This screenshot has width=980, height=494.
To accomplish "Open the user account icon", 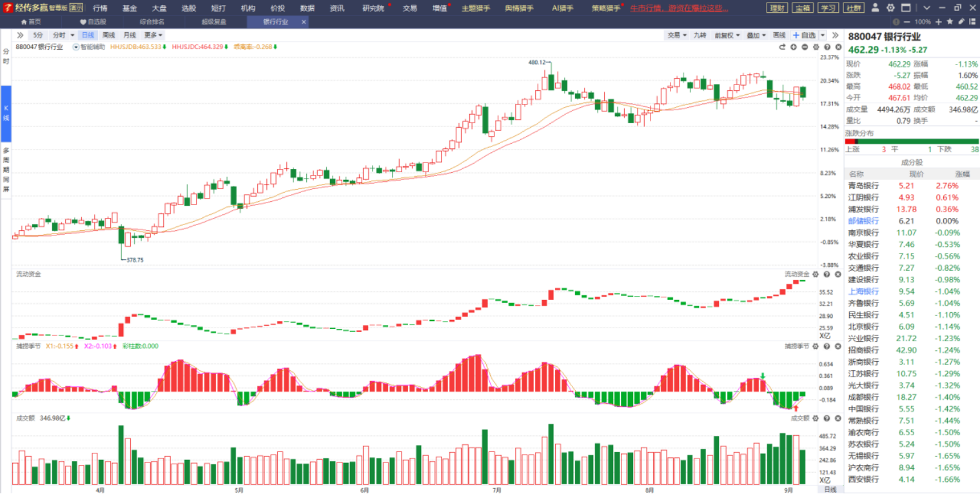I will (875, 8).
